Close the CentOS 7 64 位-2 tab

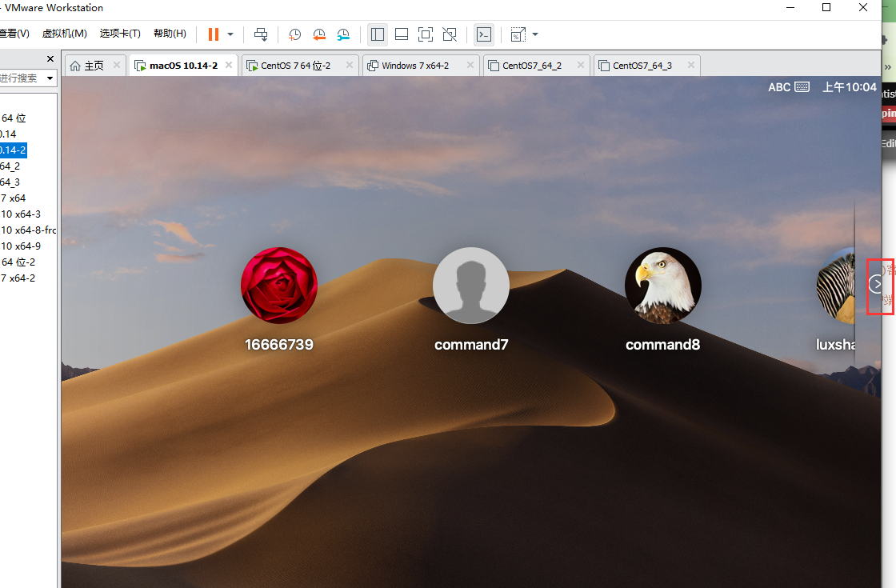click(349, 65)
